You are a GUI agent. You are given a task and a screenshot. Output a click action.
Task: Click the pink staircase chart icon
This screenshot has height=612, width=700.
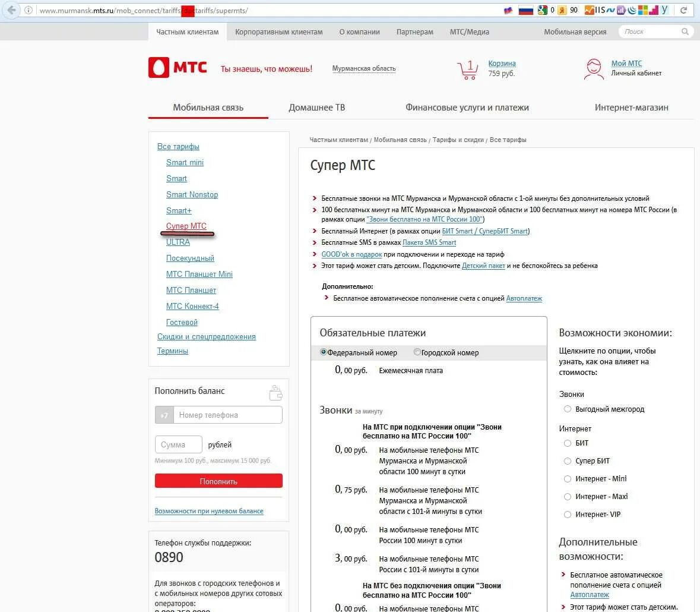(x=654, y=10)
